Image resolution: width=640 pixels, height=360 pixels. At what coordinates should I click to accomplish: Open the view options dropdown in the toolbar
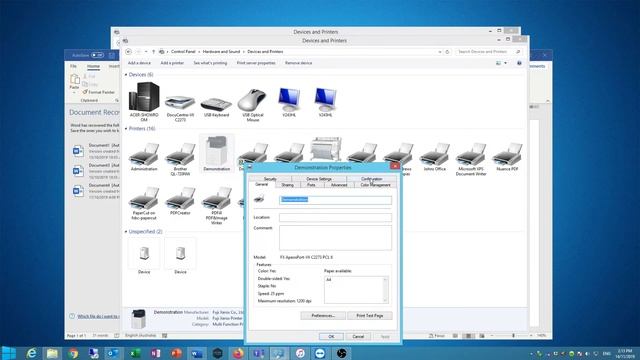[505, 63]
